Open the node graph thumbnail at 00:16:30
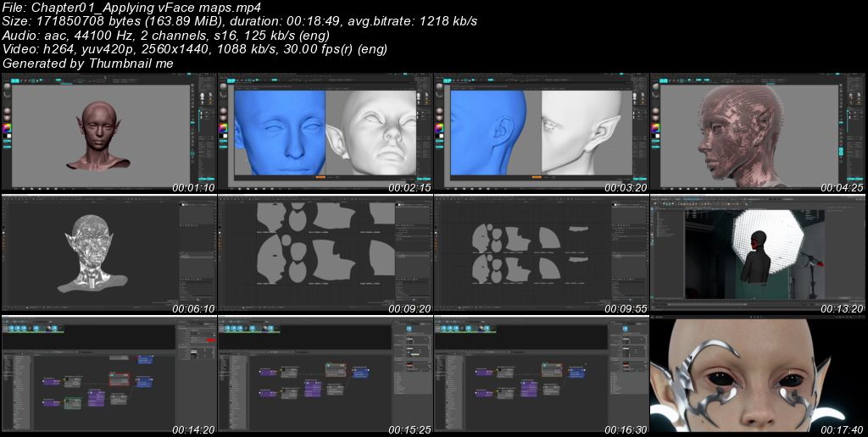 coord(541,374)
